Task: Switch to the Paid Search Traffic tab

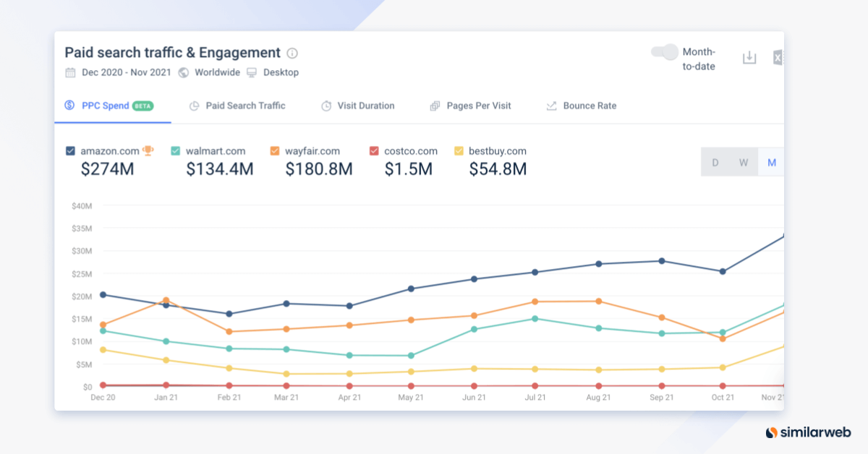Action: click(246, 106)
